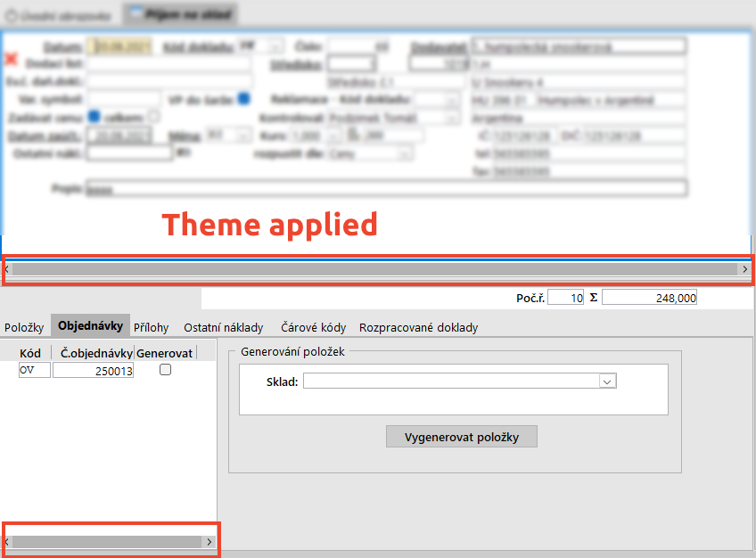Open the Sklad dropdown list

[x=608, y=381]
